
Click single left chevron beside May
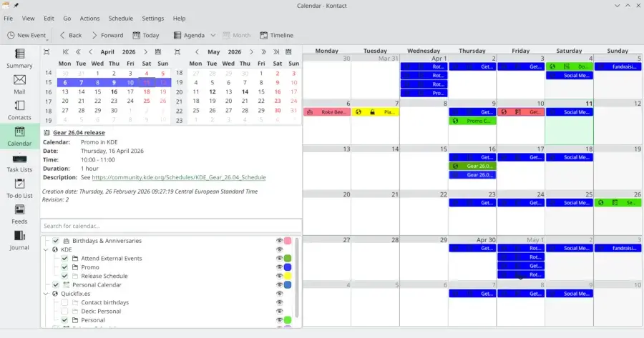point(197,51)
